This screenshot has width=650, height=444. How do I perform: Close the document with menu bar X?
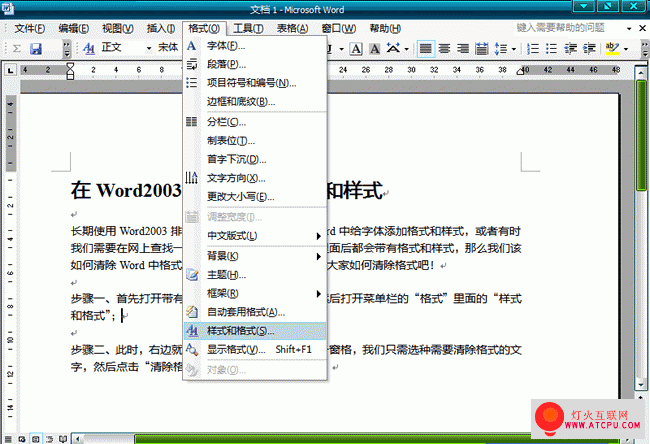pos(642,28)
